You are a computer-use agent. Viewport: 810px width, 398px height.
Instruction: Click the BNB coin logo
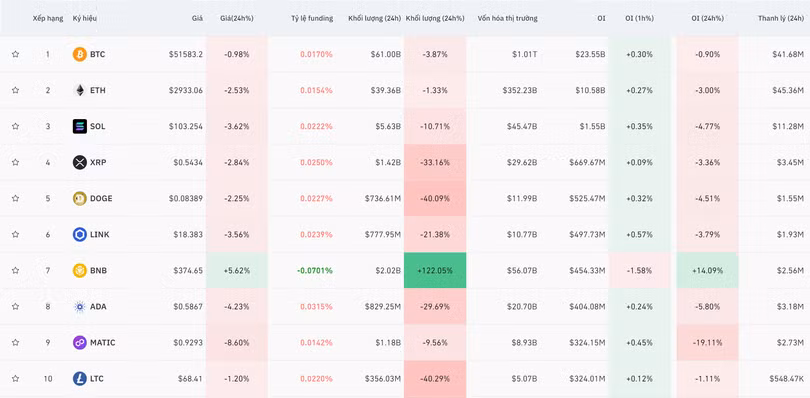(x=80, y=270)
